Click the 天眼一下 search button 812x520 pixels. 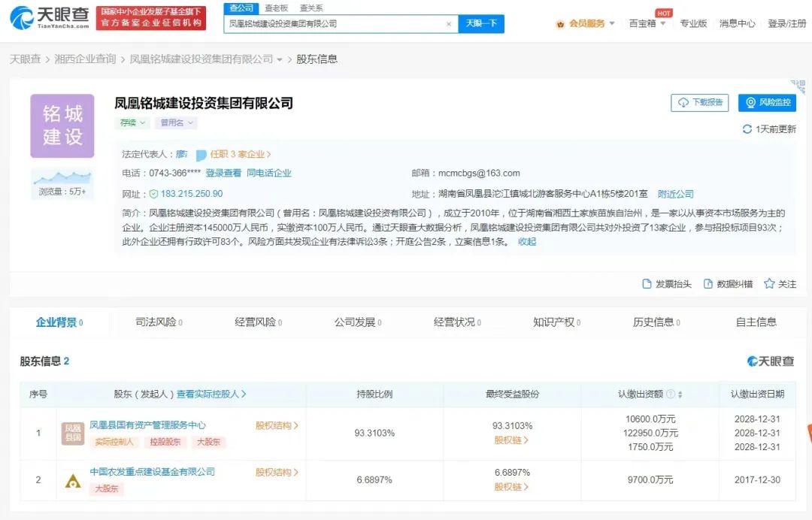(x=481, y=24)
